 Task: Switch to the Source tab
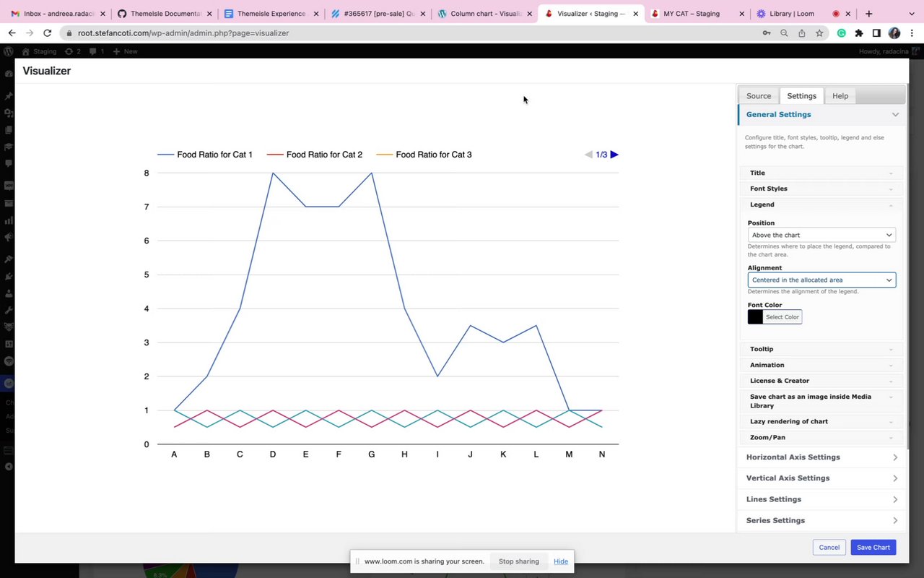(759, 95)
